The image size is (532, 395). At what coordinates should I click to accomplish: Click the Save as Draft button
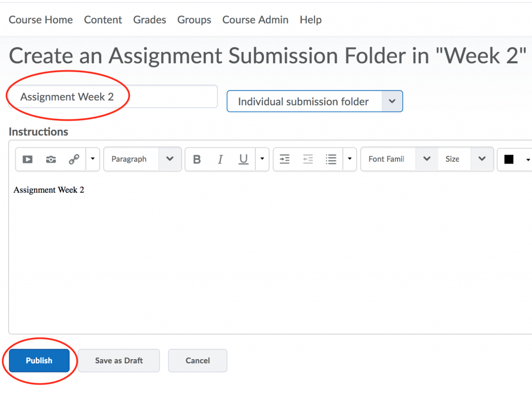[x=119, y=360]
